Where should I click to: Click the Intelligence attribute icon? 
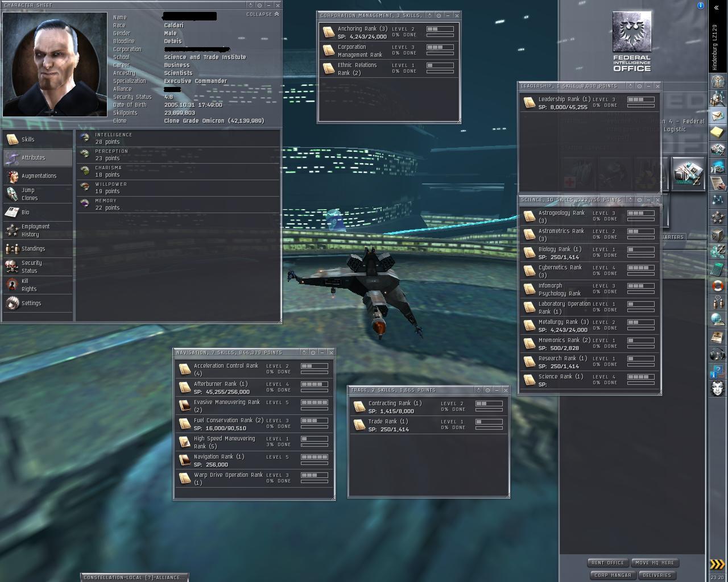85,138
